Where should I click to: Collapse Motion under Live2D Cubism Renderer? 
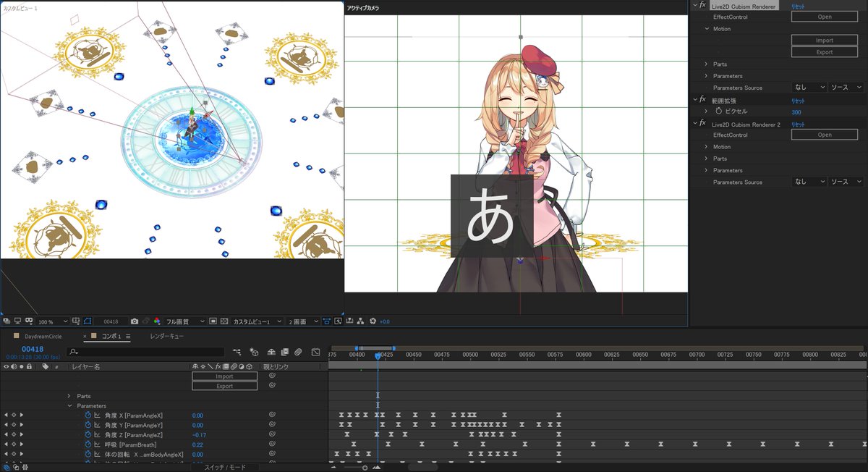pyautogui.click(x=707, y=29)
